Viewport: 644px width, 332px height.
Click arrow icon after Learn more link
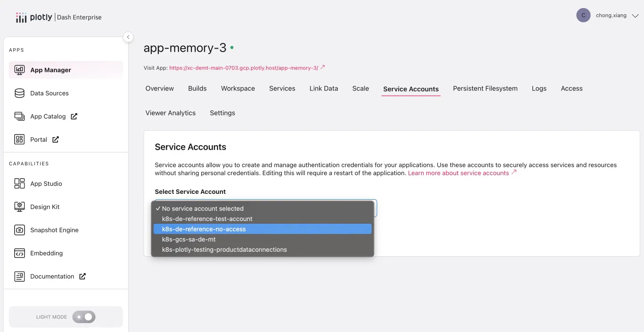tap(514, 172)
